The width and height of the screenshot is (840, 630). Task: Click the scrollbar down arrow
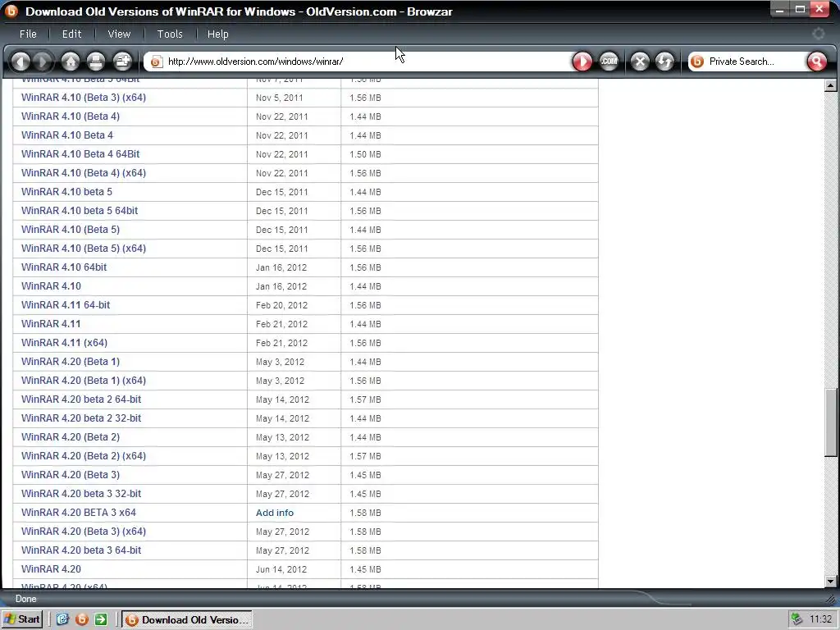830,581
